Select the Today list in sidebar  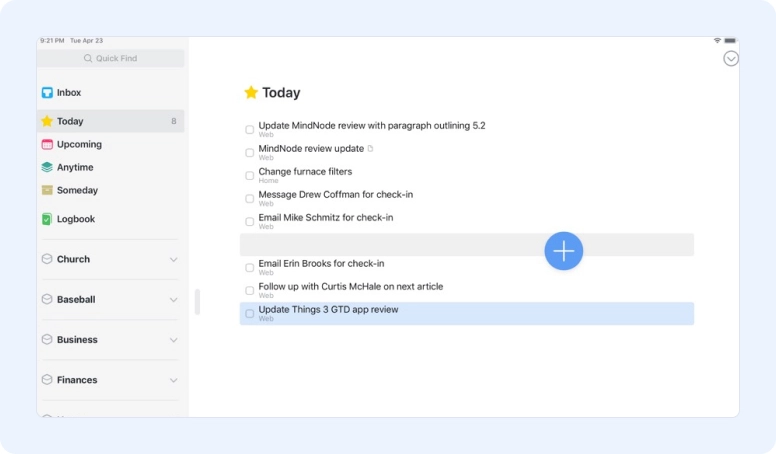[x=110, y=121]
